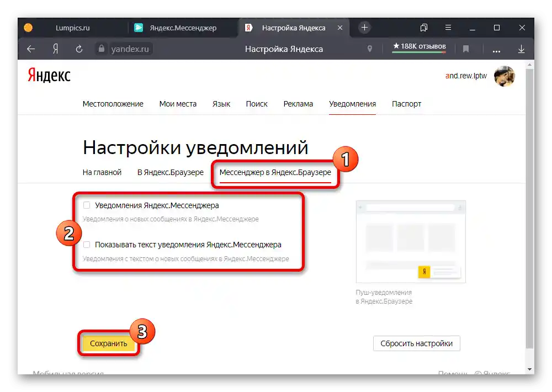The image size is (552, 392).
Task: Open the Поиск settings section
Action: point(257,104)
